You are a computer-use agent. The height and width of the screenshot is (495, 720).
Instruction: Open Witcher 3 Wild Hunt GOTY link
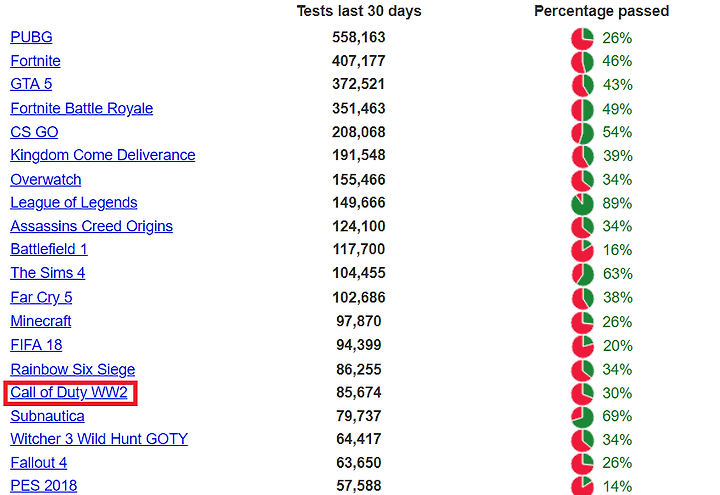pos(99,439)
